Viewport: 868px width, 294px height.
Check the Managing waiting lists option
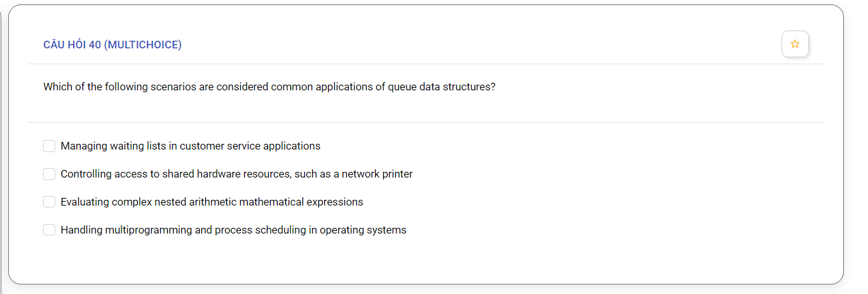pos(49,146)
